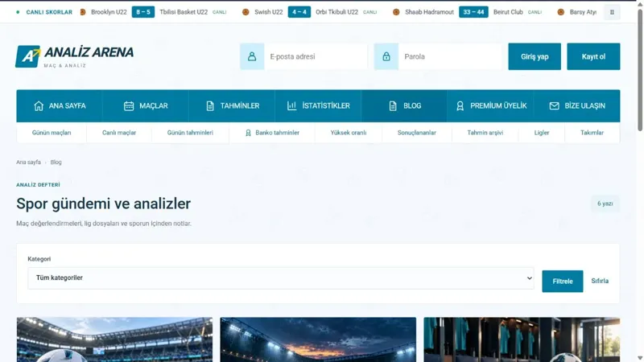Viewport: 644px width, 362px height.
Task: Click the Kayıt ol button
Action: (x=593, y=56)
